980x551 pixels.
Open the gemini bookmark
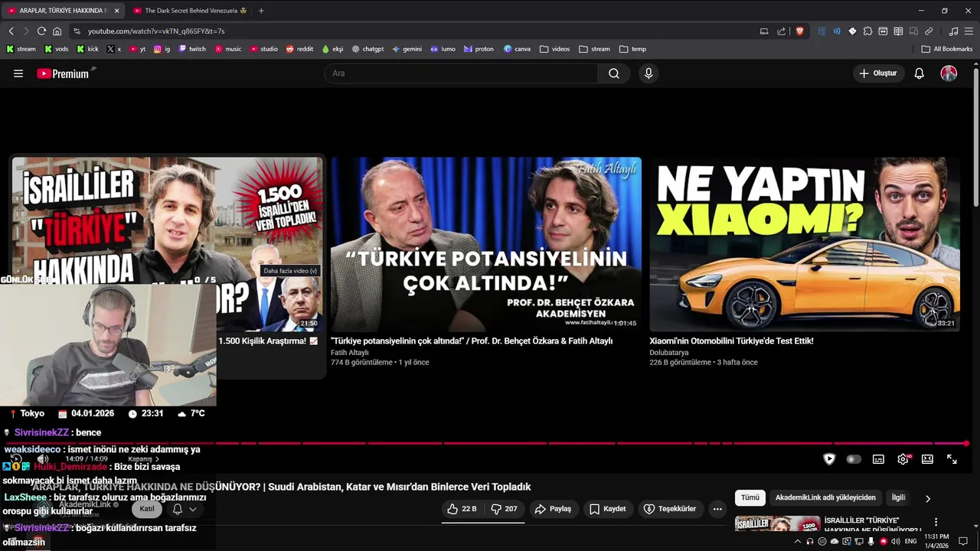click(x=407, y=49)
